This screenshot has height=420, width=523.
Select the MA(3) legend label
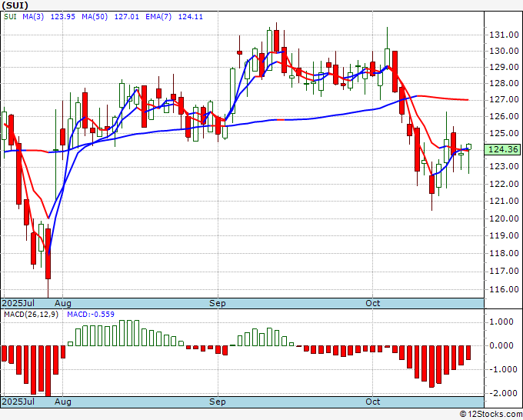click(33, 17)
